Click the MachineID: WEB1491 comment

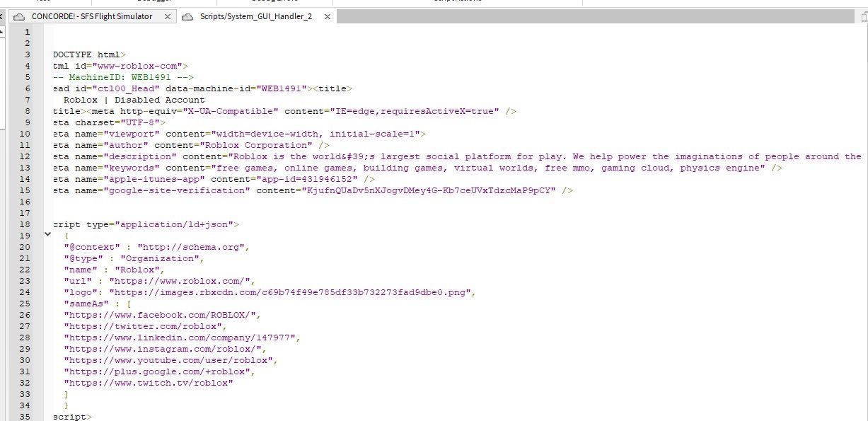click(123, 77)
